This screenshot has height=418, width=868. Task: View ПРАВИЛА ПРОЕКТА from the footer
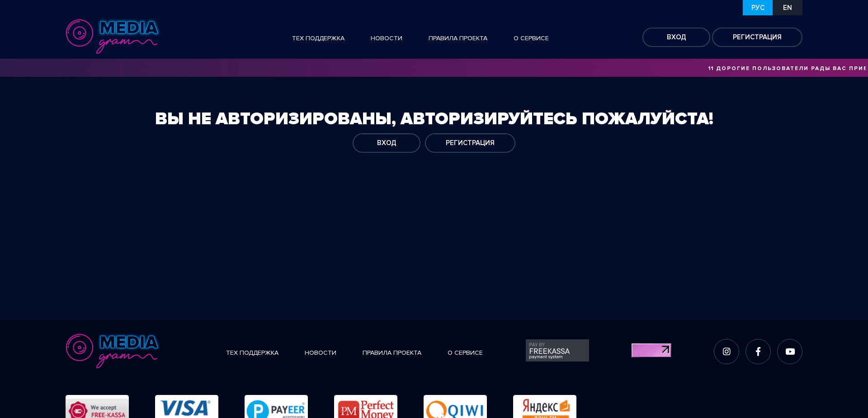tap(392, 352)
